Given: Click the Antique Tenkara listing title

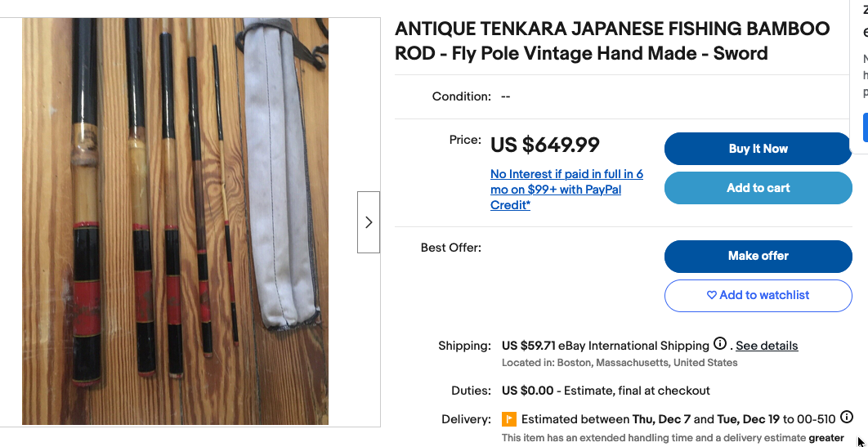Looking at the screenshot, I should 612,42.
